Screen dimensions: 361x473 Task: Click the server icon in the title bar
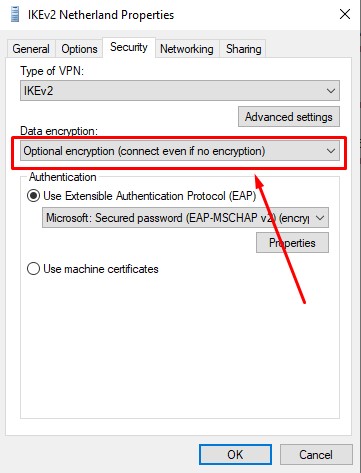click(14, 15)
